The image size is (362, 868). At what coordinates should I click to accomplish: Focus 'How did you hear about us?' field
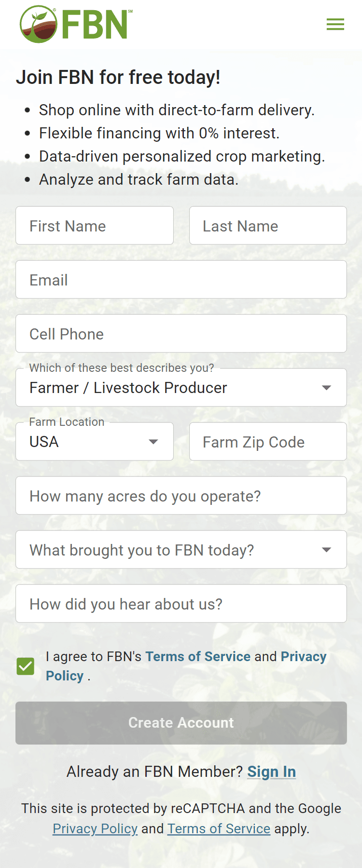(x=181, y=604)
